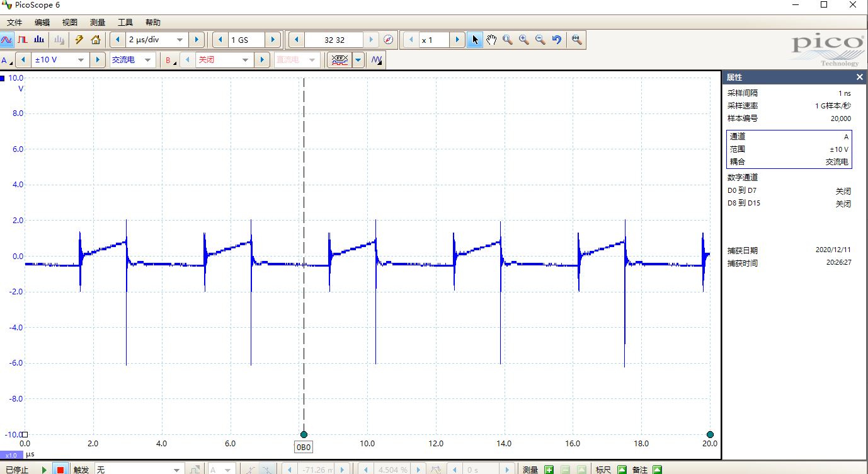This screenshot has height=474, width=868.
Task: Go to previous waveform buffer
Action: [296, 40]
